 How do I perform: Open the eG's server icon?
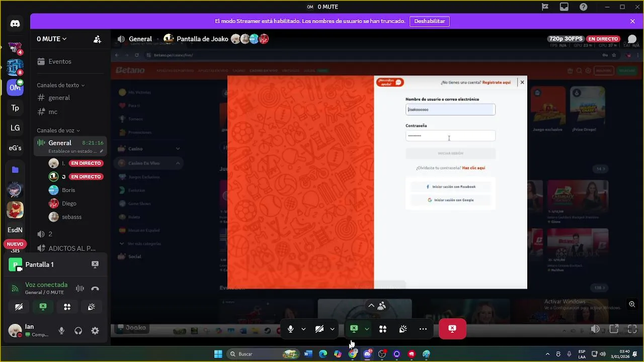point(15,148)
